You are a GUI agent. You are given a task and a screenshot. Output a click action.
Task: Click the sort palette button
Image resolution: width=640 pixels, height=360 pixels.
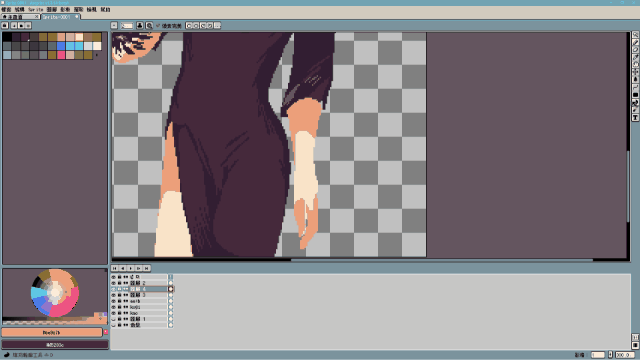click(13, 25)
